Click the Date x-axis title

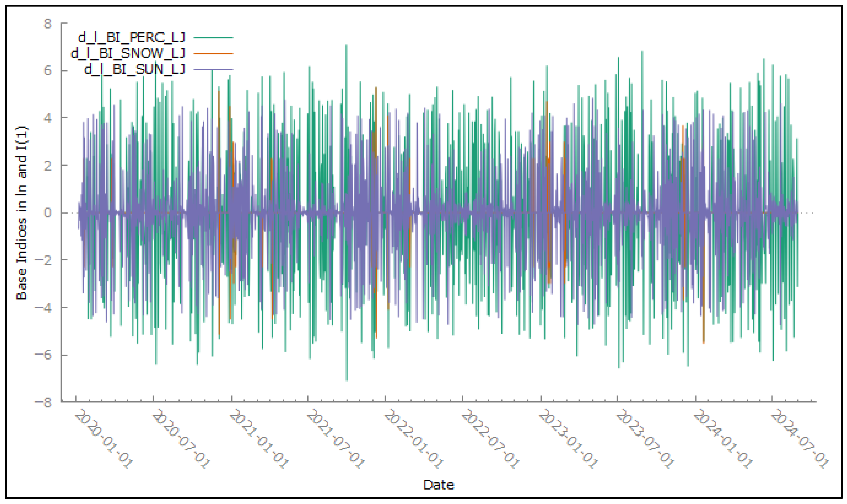pyautogui.click(x=438, y=485)
